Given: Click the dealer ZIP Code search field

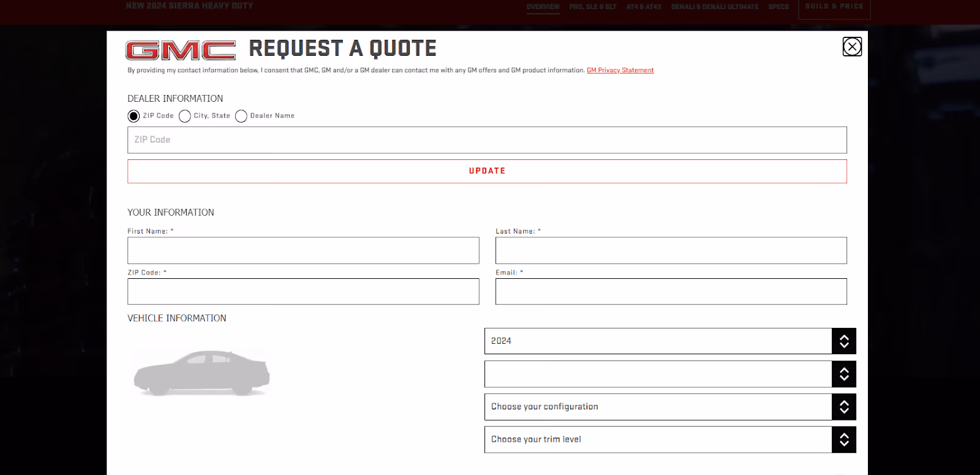Looking at the screenshot, I should [x=487, y=140].
